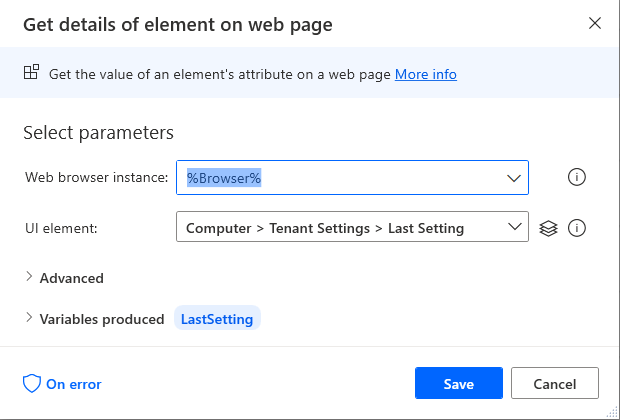Screen dimensions: 620x420
Task: Click the 'UI element:' label text
Action: point(60,228)
